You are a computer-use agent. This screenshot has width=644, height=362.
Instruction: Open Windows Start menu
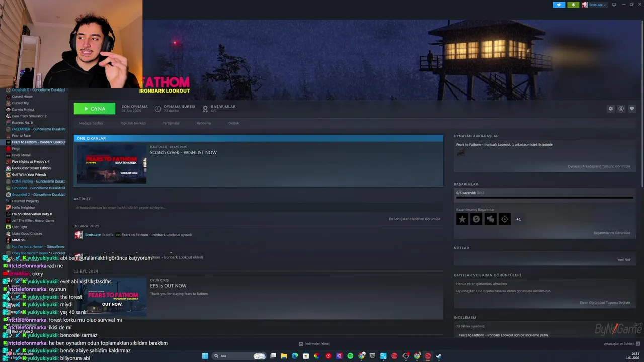(205, 356)
